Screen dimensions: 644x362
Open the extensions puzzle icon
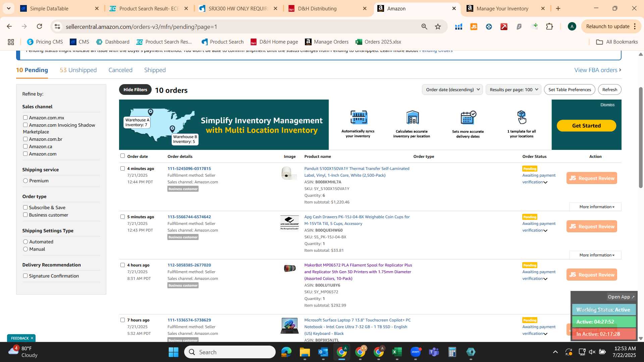pos(549,26)
